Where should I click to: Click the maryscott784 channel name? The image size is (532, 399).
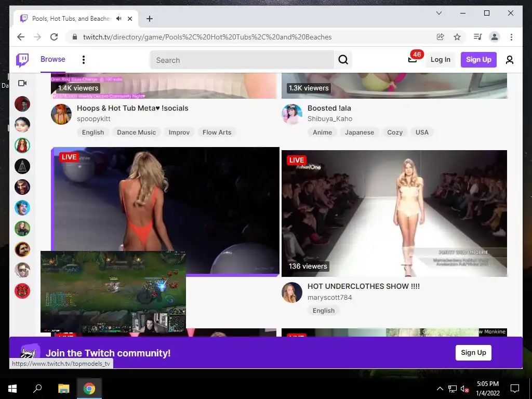[x=329, y=297]
